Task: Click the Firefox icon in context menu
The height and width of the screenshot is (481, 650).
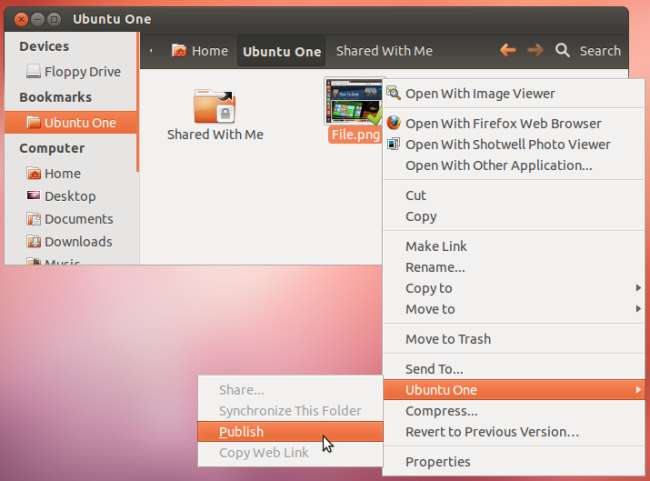Action: (393, 123)
